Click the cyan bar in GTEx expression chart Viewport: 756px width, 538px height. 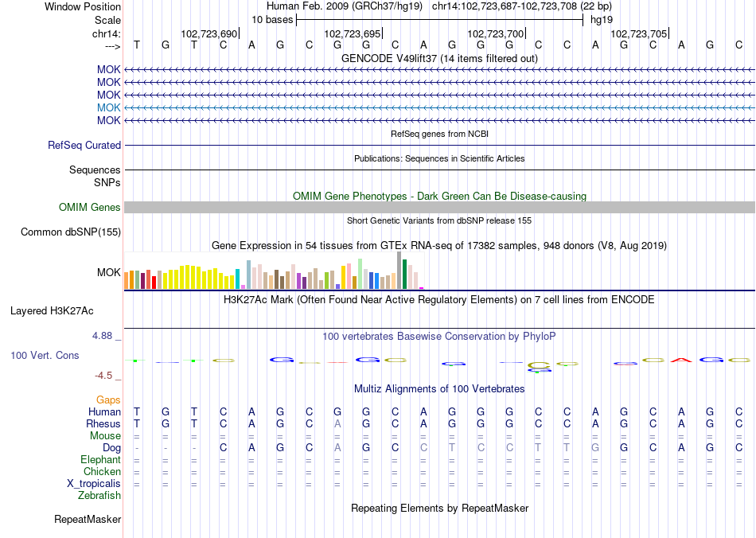click(x=237, y=279)
